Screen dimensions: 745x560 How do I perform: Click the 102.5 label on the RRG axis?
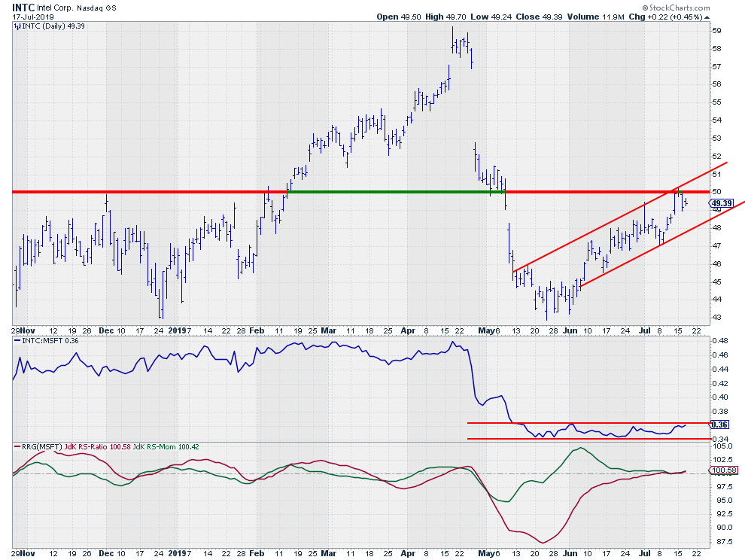(722, 460)
